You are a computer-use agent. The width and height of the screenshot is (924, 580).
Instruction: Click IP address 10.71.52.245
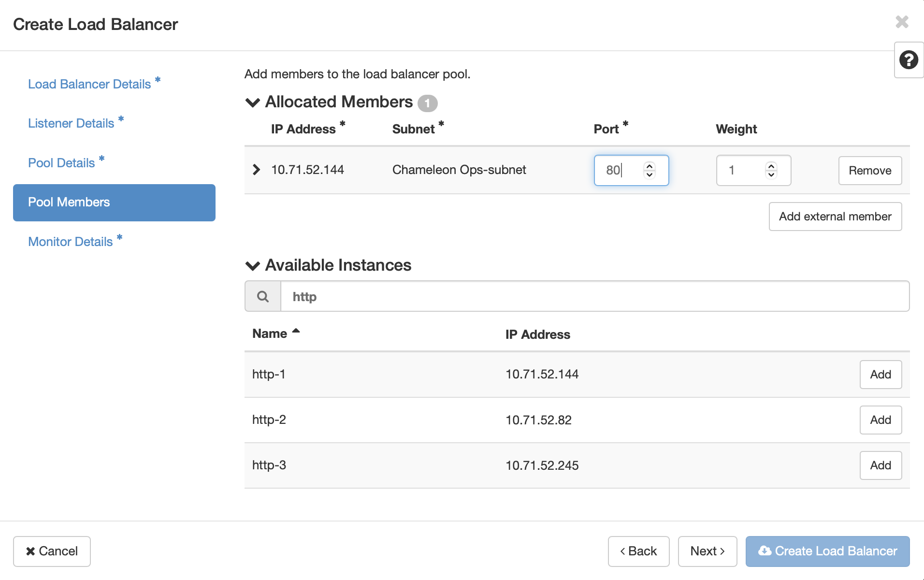[x=542, y=465]
